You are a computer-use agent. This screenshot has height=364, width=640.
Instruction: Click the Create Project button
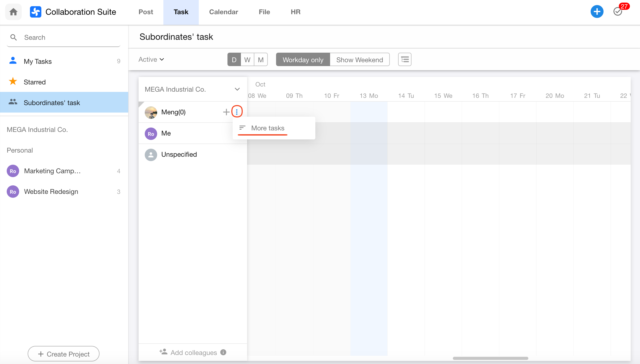[64, 354]
